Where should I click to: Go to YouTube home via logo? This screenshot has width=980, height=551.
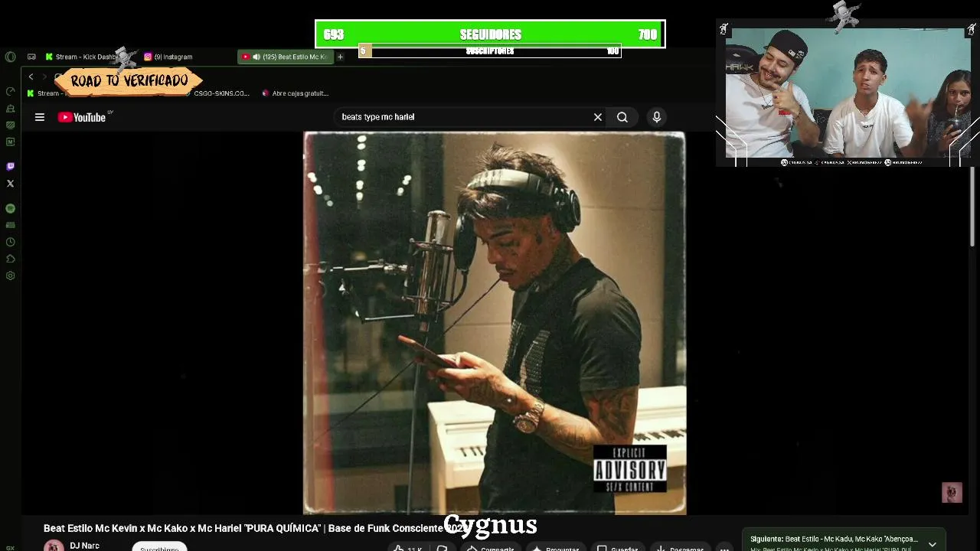click(x=81, y=117)
